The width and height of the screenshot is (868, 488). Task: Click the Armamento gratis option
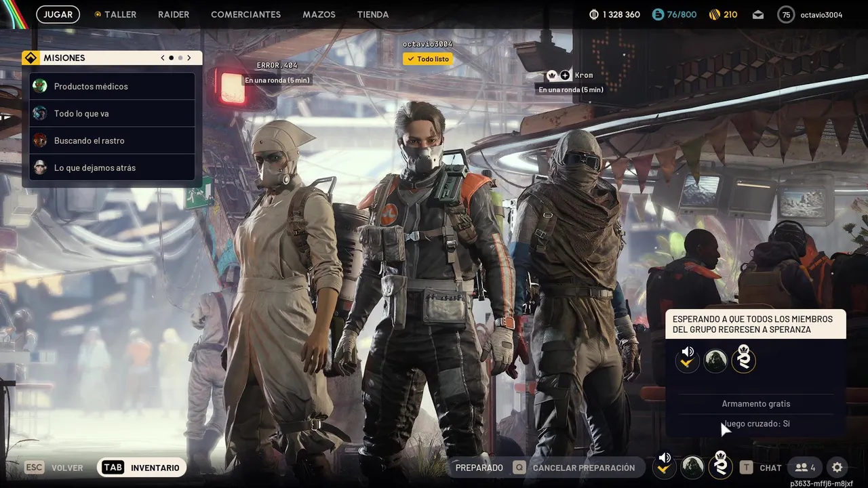(x=756, y=404)
